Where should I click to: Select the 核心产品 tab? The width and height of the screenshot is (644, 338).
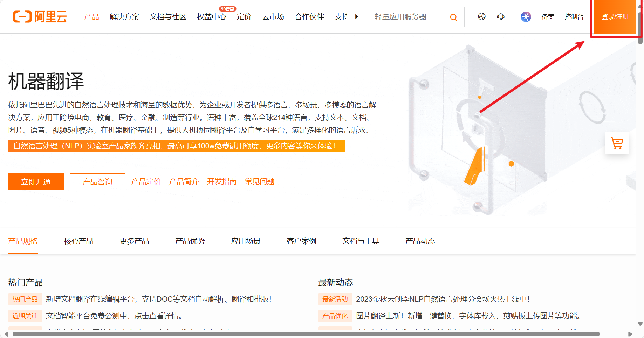coord(78,241)
